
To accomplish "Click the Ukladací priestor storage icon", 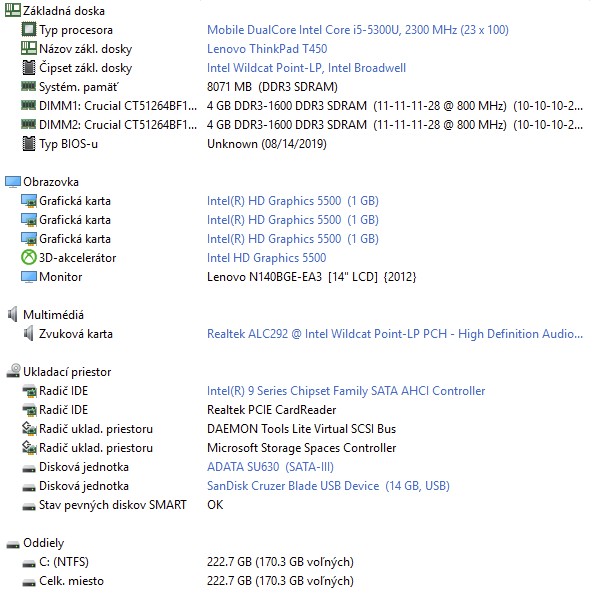I will [x=13, y=370].
